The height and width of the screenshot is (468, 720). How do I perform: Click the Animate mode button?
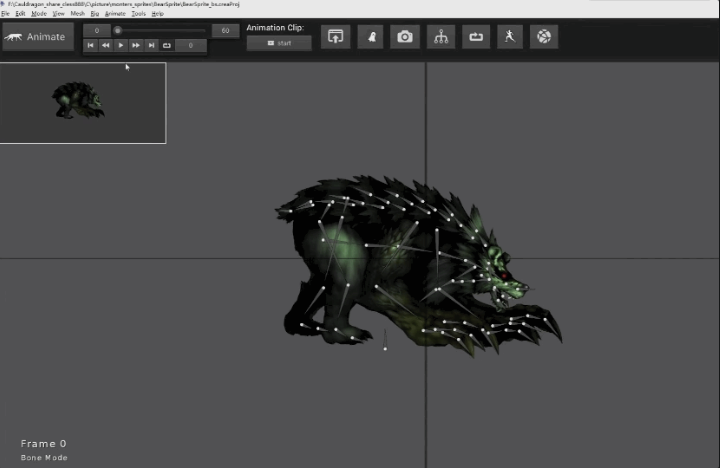click(x=38, y=37)
